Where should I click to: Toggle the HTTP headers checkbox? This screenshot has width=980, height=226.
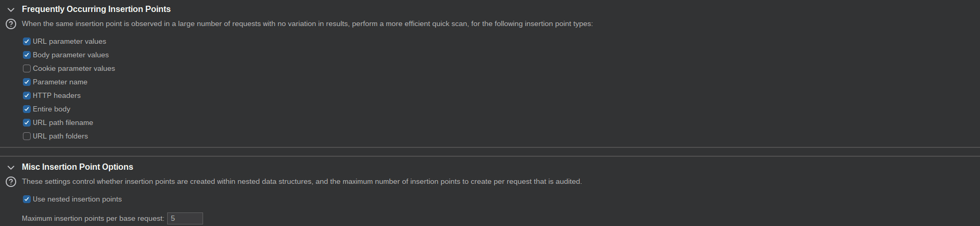click(27, 95)
